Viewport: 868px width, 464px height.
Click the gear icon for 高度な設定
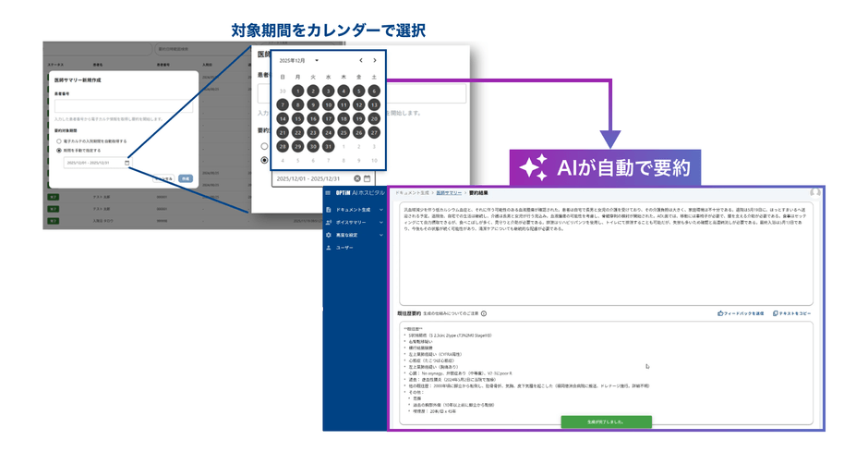(328, 235)
